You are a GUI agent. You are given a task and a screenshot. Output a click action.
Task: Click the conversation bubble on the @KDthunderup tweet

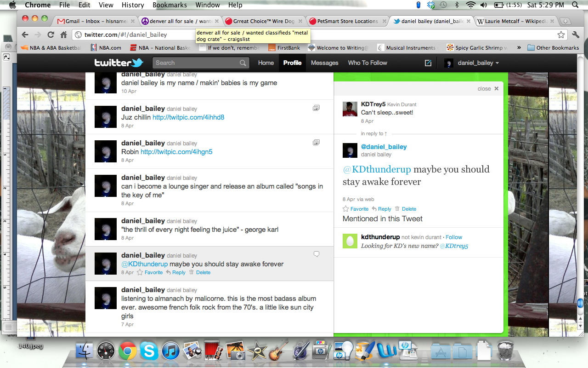(316, 254)
